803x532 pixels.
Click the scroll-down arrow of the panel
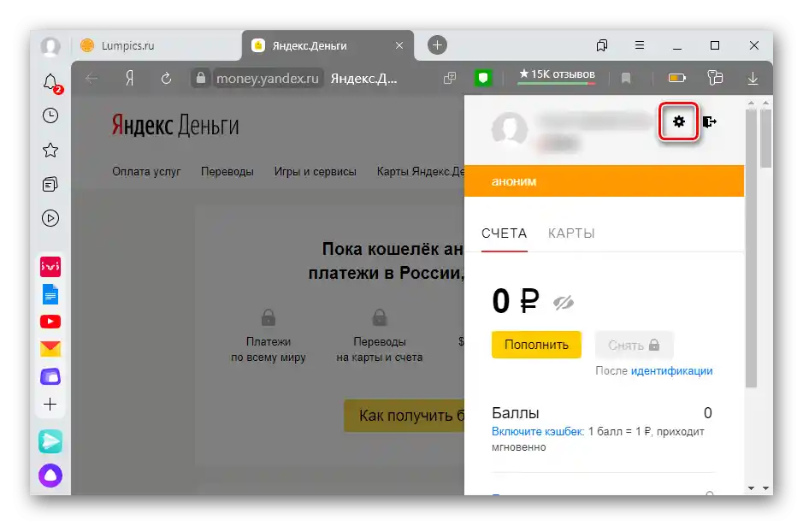point(752,488)
